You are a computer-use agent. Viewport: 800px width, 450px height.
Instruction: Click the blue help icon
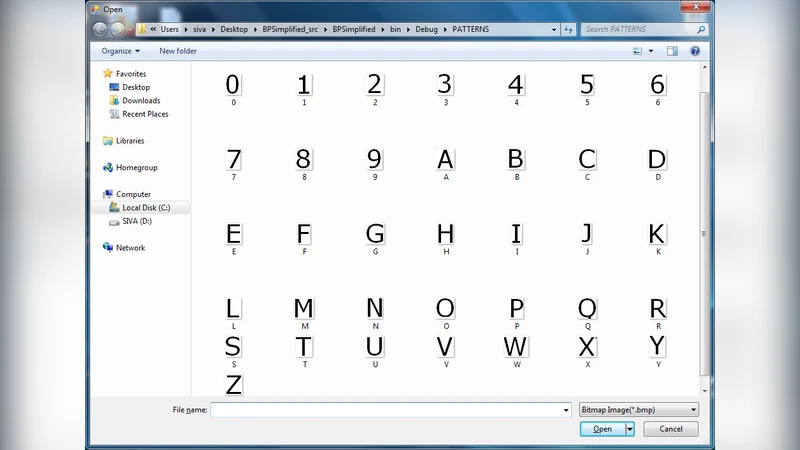click(694, 51)
